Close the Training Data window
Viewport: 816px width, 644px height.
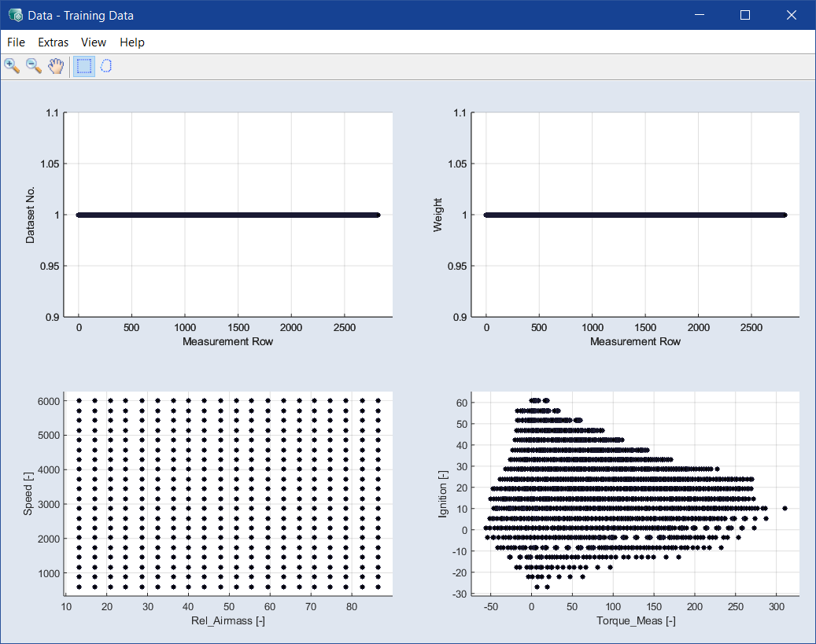coord(792,15)
